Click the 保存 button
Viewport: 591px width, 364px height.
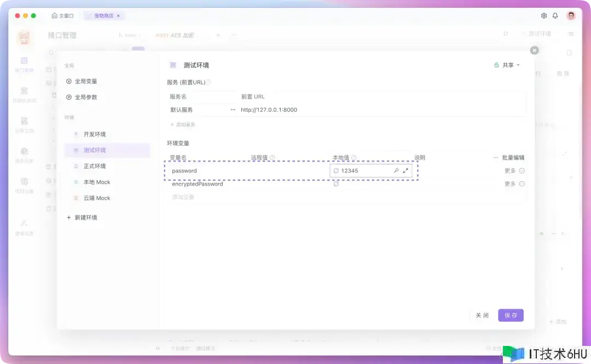coord(511,315)
